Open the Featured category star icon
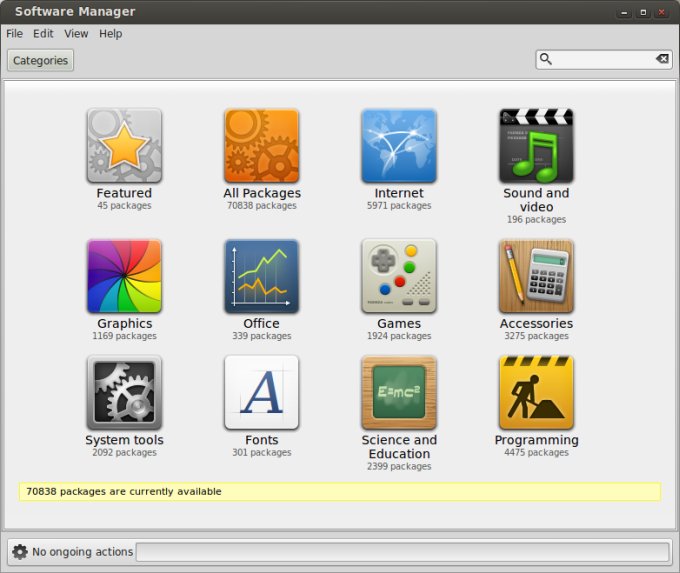680x573 pixels. [124, 146]
